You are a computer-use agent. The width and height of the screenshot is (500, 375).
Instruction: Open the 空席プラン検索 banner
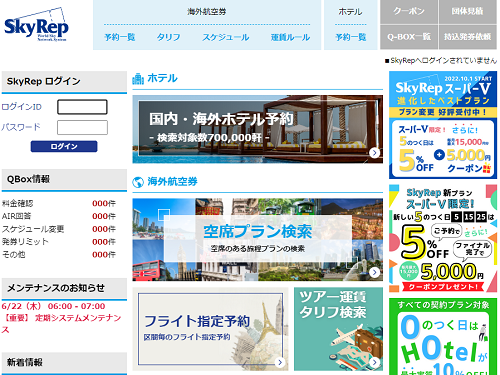tap(257, 240)
